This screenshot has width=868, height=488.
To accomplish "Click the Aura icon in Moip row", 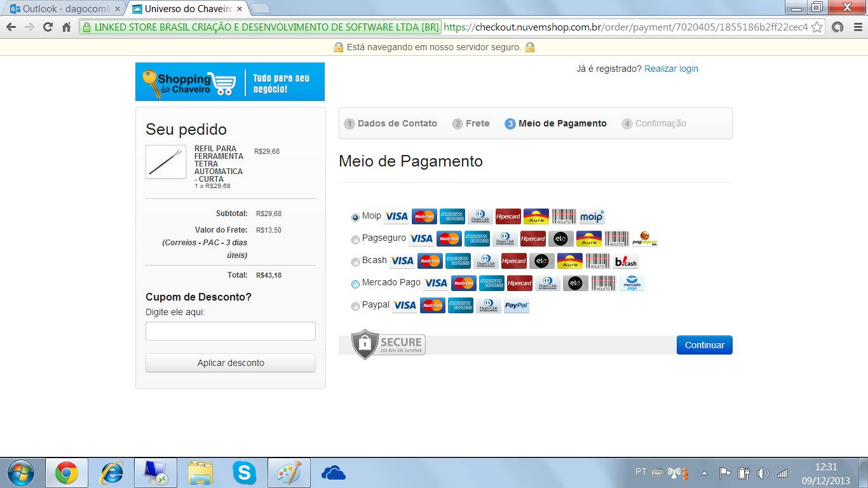I will pyautogui.click(x=536, y=217).
